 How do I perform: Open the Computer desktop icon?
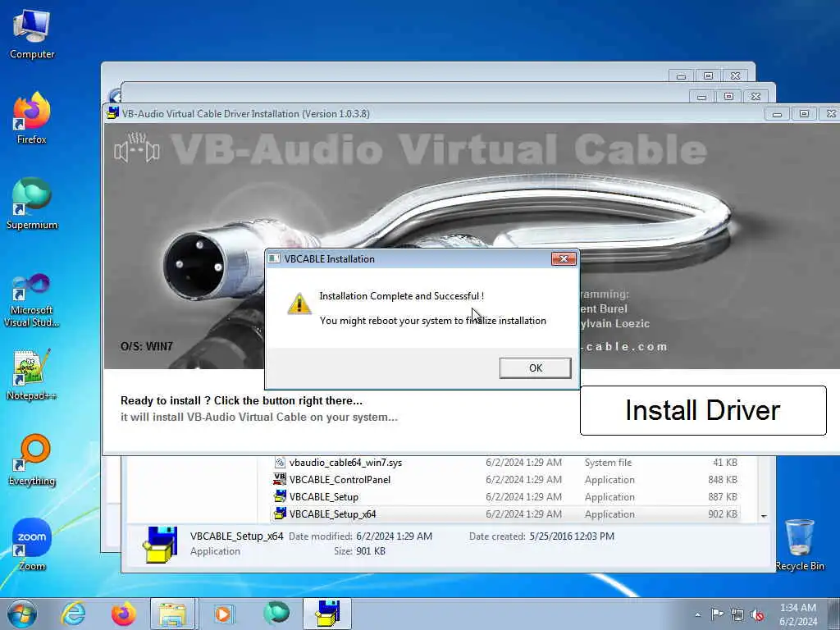[x=32, y=34]
